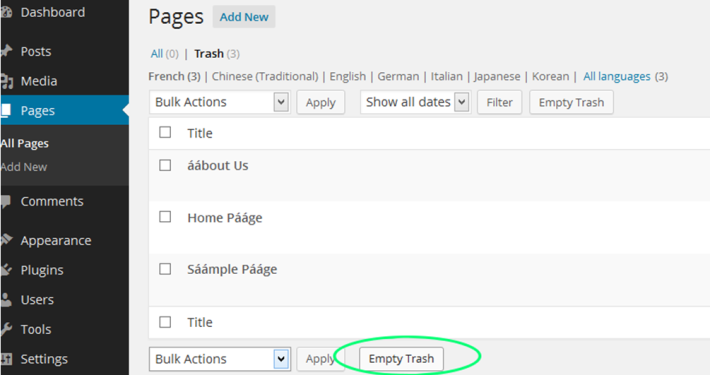Filter pages by All languages link
The width and height of the screenshot is (710, 375).
pyautogui.click(x=617, y=76)
